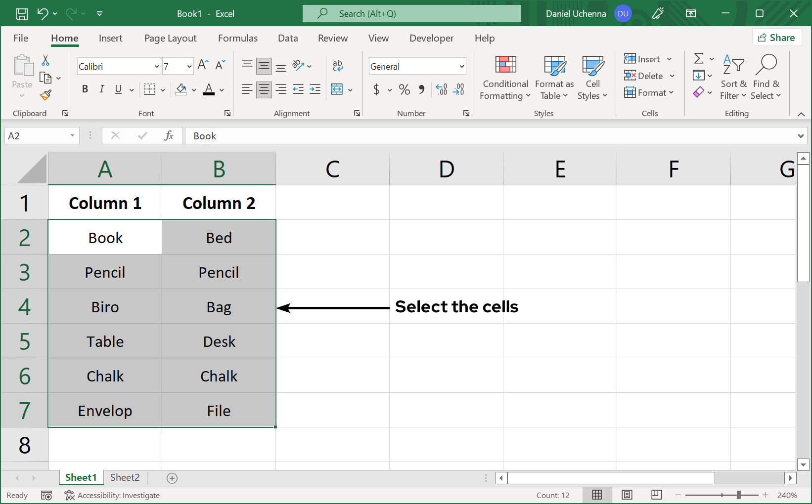Viewport: 812px width, 504px height.
Task: Toggle bold formatting
Action: pyautogui.click(x=85, y=89)
